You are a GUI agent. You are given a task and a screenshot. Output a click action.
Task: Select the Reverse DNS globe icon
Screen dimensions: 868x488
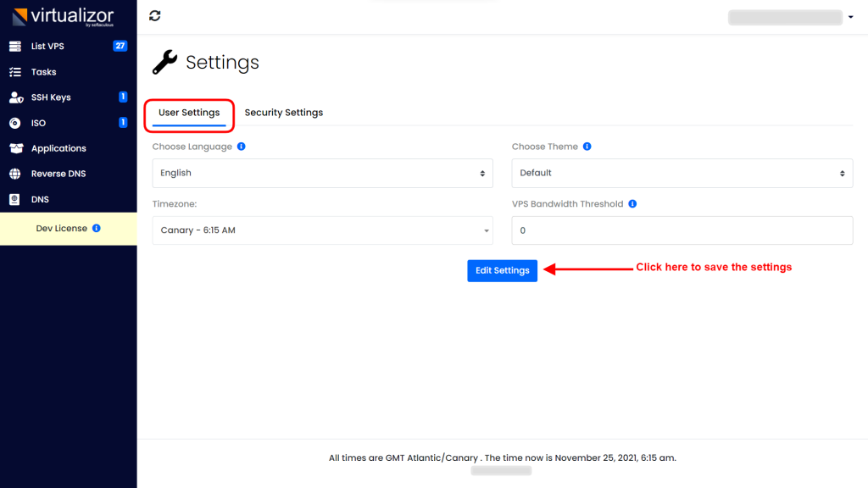[x=15, y=173]
